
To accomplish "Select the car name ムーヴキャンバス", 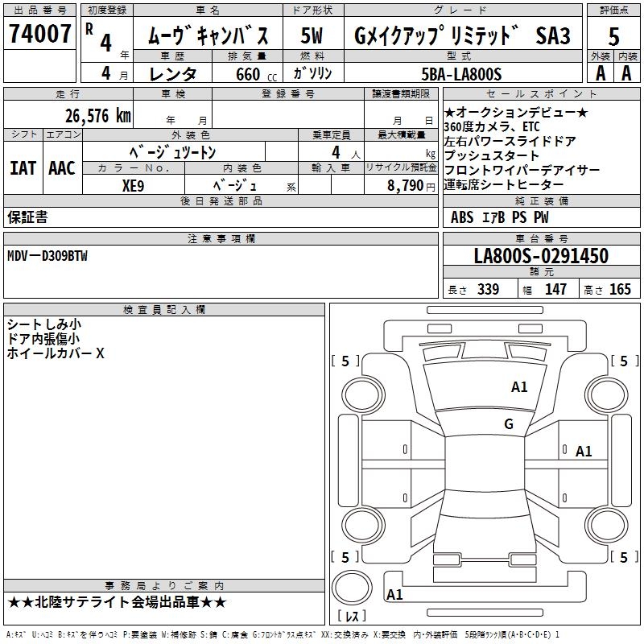I will pos(208,35).
